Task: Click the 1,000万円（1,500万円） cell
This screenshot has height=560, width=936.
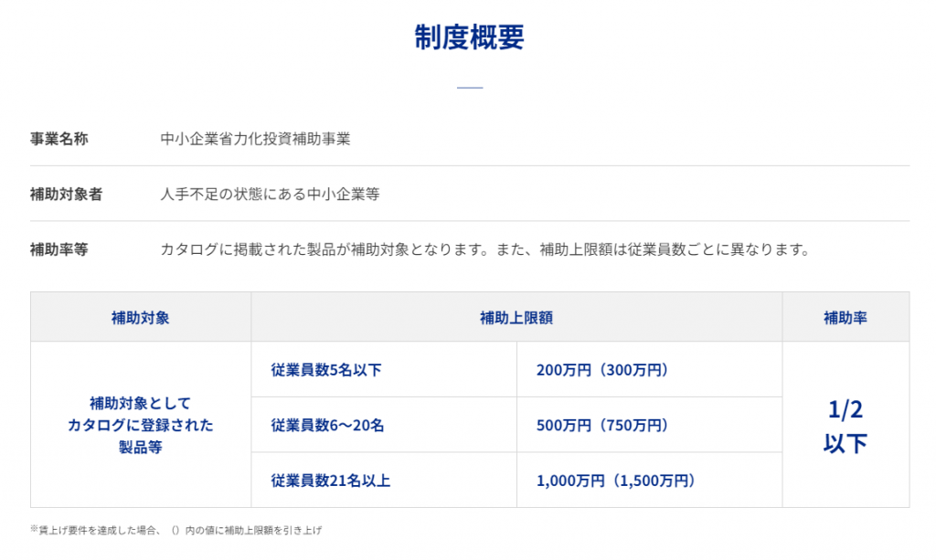Action: 650,481
